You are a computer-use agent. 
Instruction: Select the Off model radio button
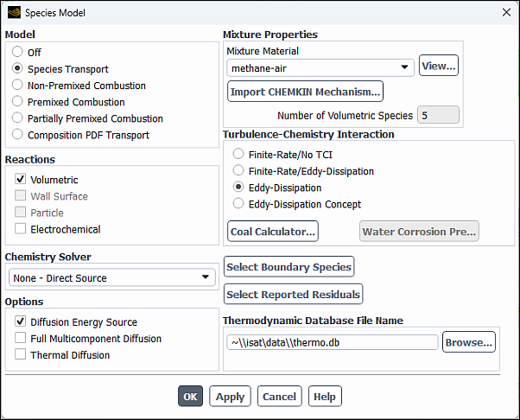point(18,53)
